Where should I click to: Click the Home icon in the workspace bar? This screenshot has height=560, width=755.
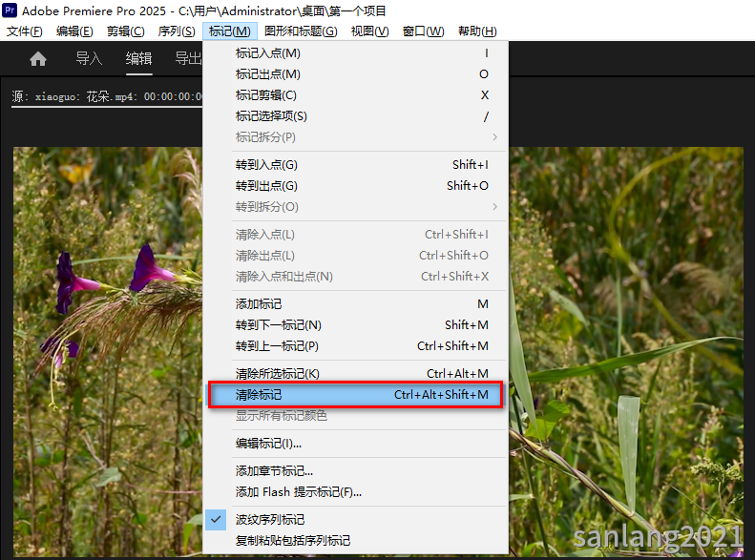point(38,59)
